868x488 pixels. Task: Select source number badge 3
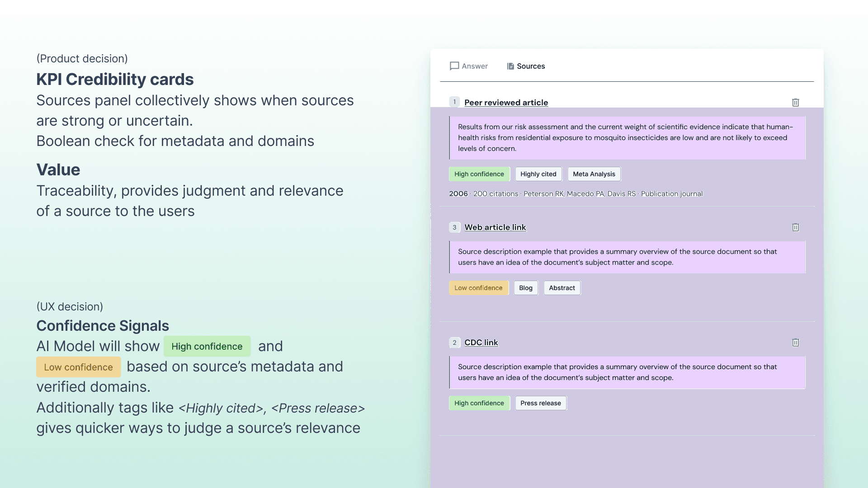(x=454, y=227)
